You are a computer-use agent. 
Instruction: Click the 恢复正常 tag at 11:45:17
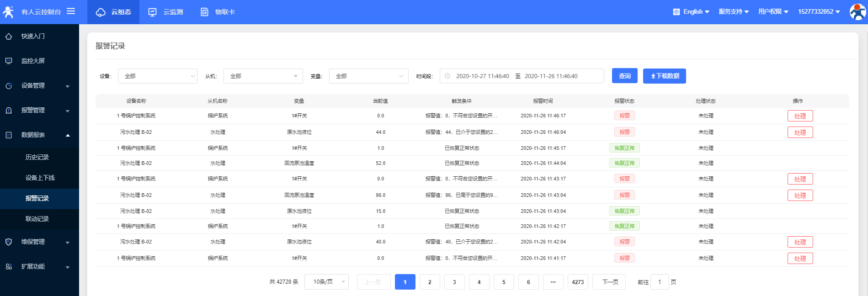click(x=624, y=148)
